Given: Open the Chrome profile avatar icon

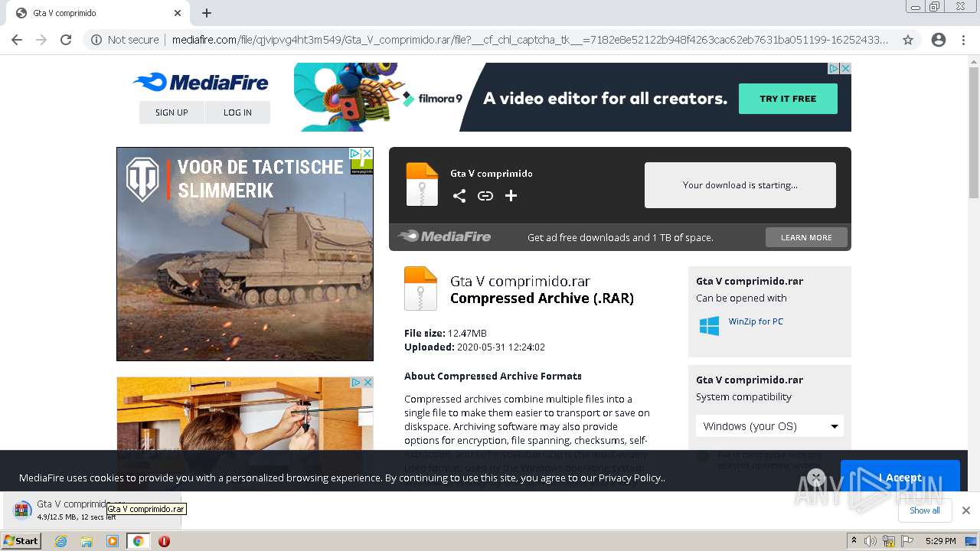Looking at the screenshot, I should tap(939, 40).
